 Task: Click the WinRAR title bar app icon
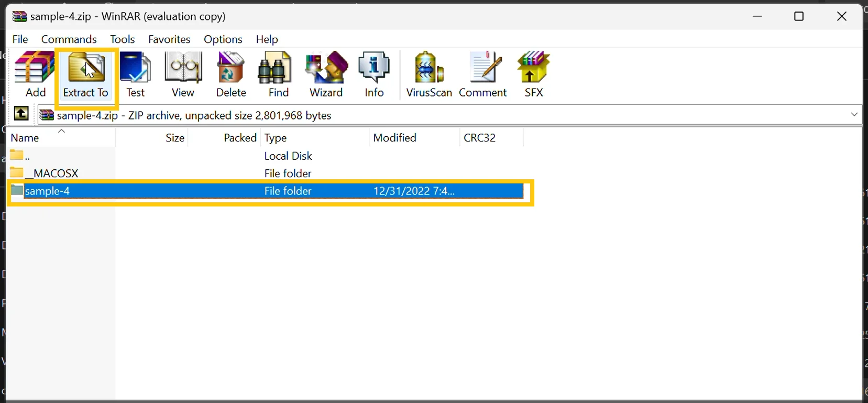pos(20,16)
